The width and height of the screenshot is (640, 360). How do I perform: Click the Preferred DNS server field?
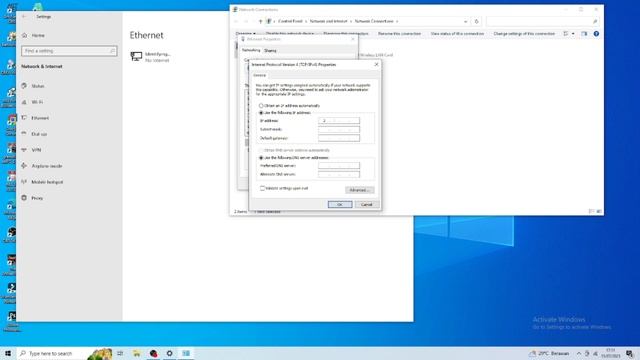tap(339, 166)
